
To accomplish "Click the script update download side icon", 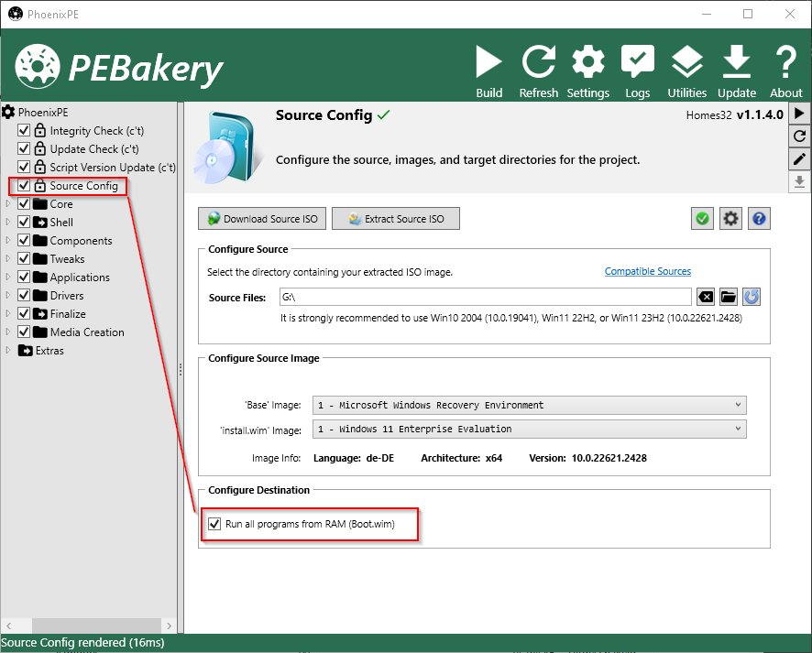I will (799, 181).
